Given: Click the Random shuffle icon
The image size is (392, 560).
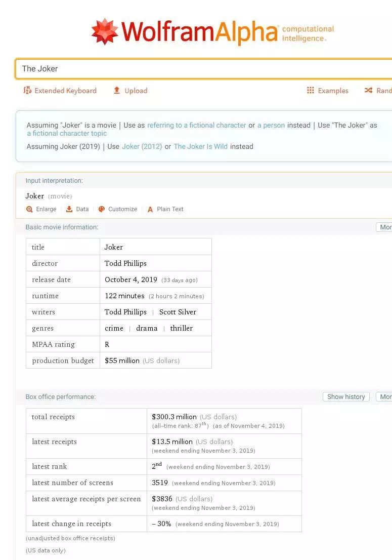Looking at the screenshot, I should pyautogui.click(x=368, y=90).
